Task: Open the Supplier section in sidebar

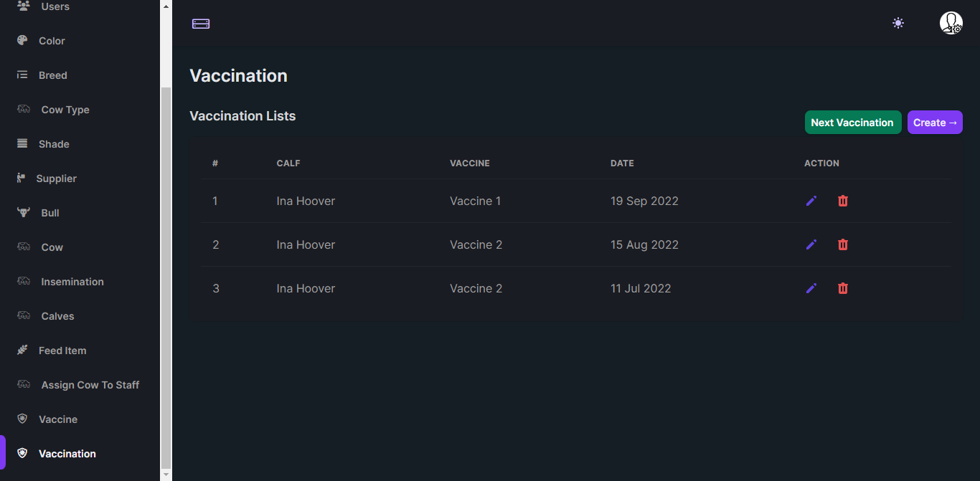Action: pos(56,178)
